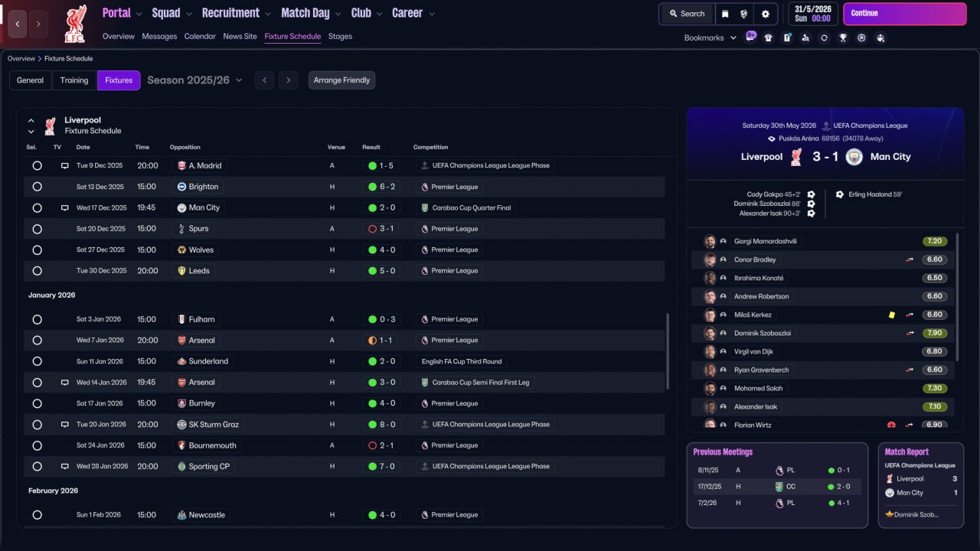Open the Bookmarks dropdown
The width and height of the screenshot is (980, 551).
click(710, 37)
